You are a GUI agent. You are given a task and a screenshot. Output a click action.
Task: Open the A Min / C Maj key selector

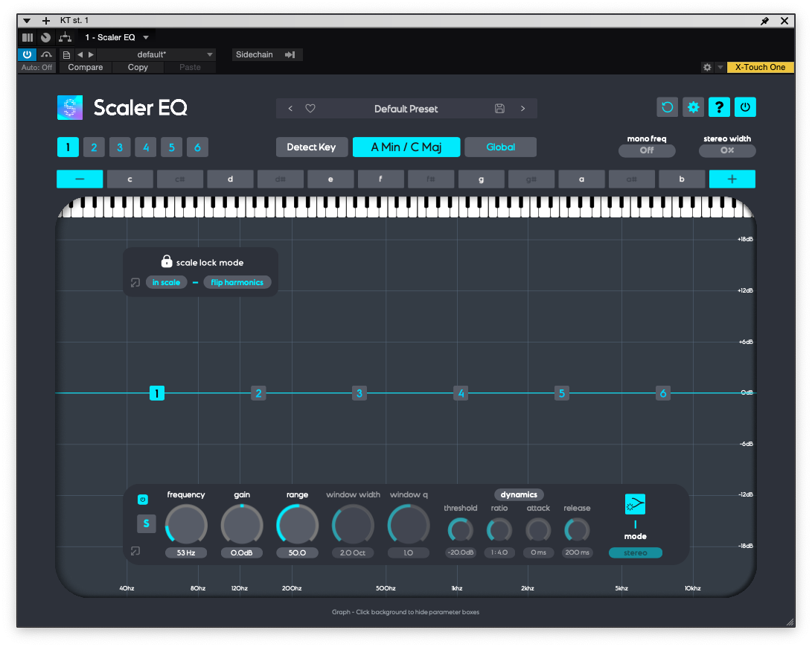(406, 147)
